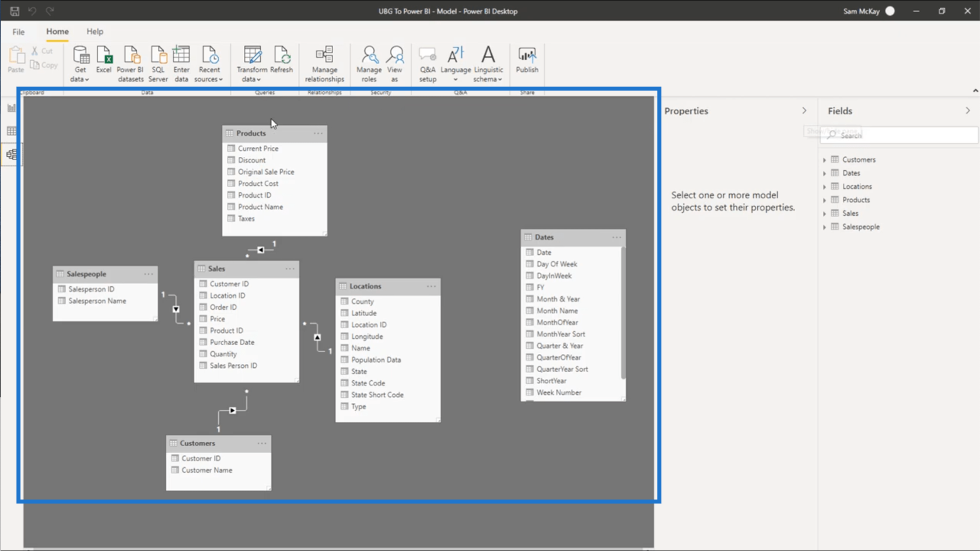Collapse the ribbon with the chevron

(x=975, y=91)
